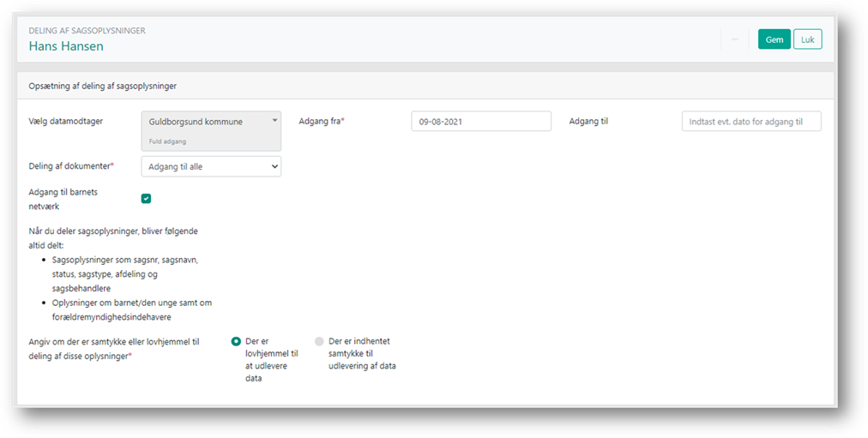Image resolution: width=868 pixels, height=438 pixels.
Task: Open the Guldborgsund kommune recipient dropdown
Action: pos(206,122)
